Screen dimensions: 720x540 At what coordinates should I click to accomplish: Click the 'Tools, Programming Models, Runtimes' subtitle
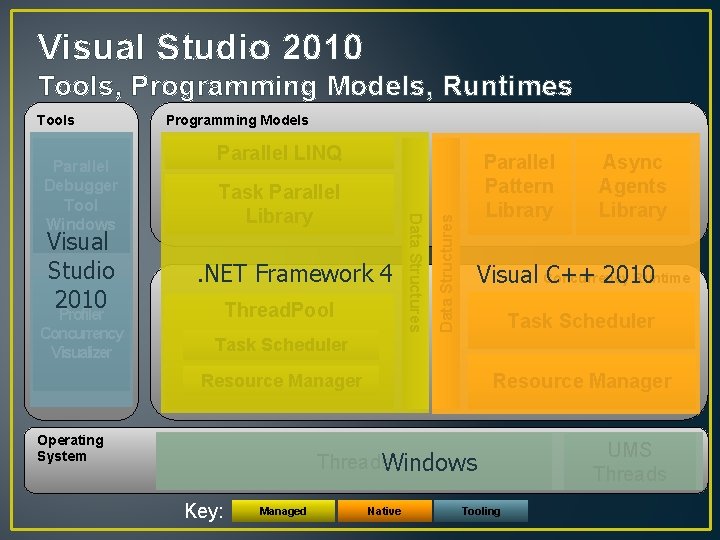click(305, 86)
